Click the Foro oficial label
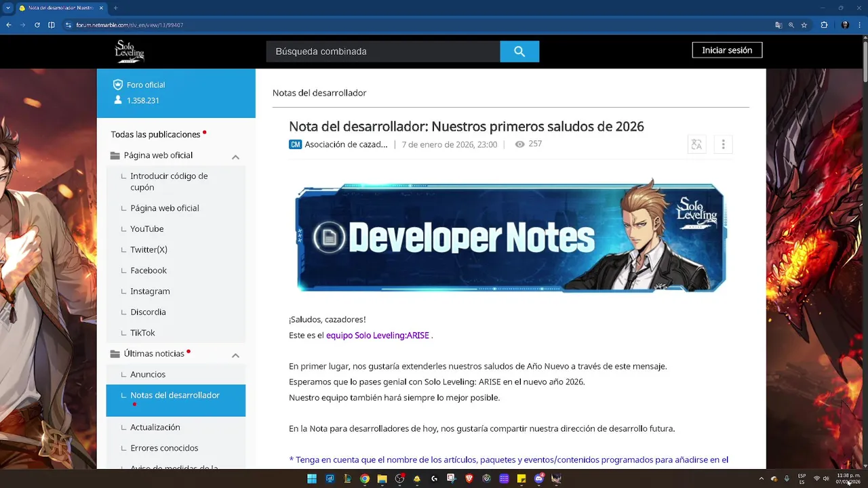The width and height of the screenshot is (868, 488). (146, 85)
